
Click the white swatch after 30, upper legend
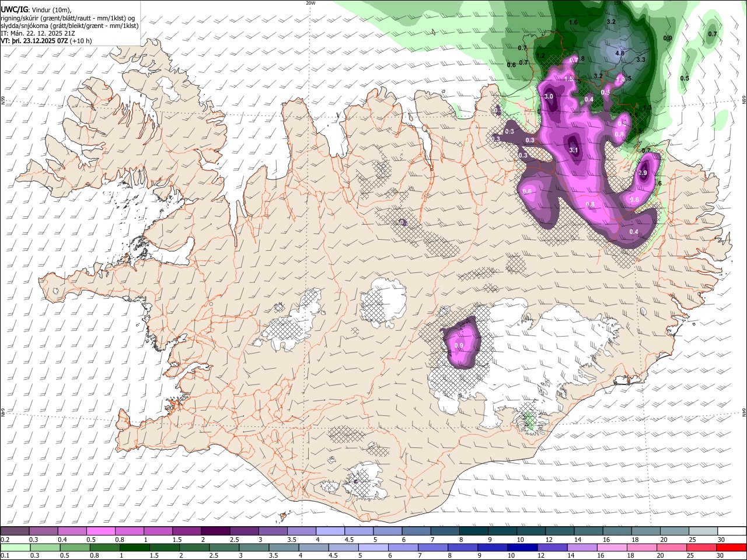(732, 531)
